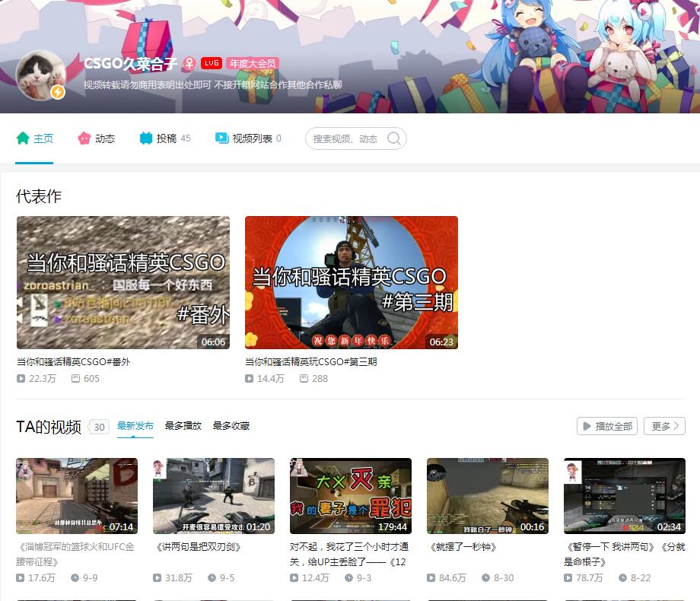This screenshot has height=601, width=700.
Task: Click the pink flower icon beside 动态
Action: [84, 138]
